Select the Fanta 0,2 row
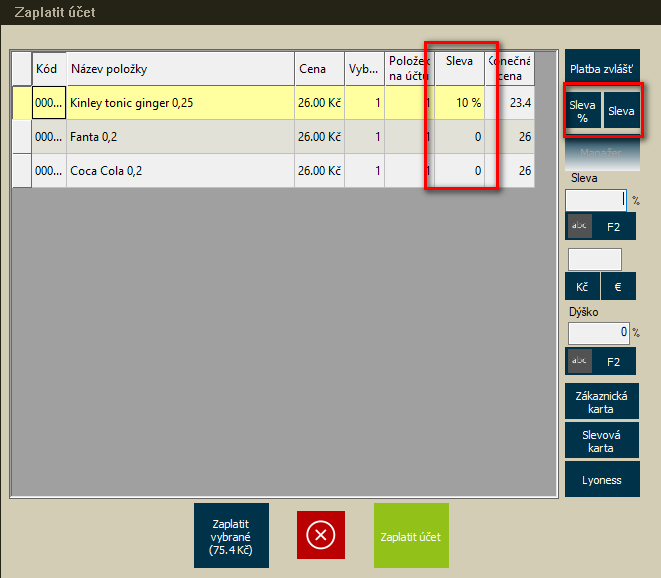Viewport: 661px width, 578px height. pos(180,137)
